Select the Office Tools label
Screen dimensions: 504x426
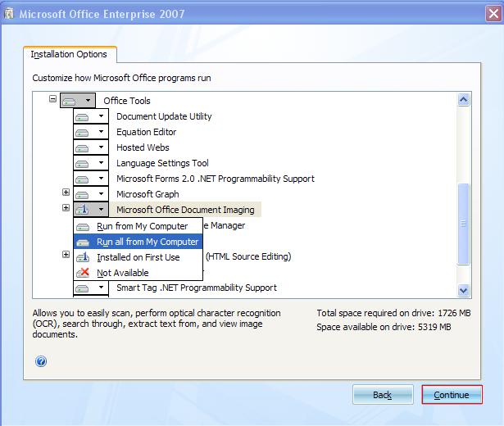[x=127, y=101]
